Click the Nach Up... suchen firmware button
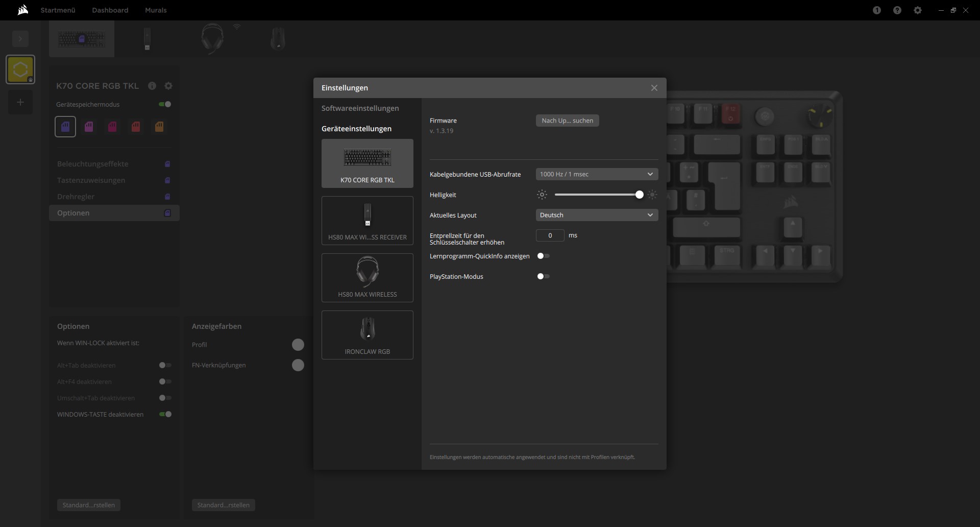Screen dimensions: 980x527 [567, 121]
